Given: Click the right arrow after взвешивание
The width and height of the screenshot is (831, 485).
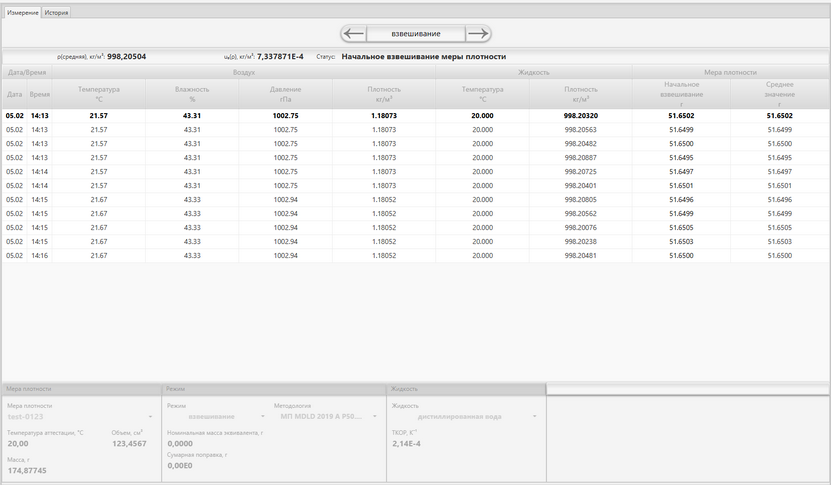Looking at the screenshot, I should (478, 33).
